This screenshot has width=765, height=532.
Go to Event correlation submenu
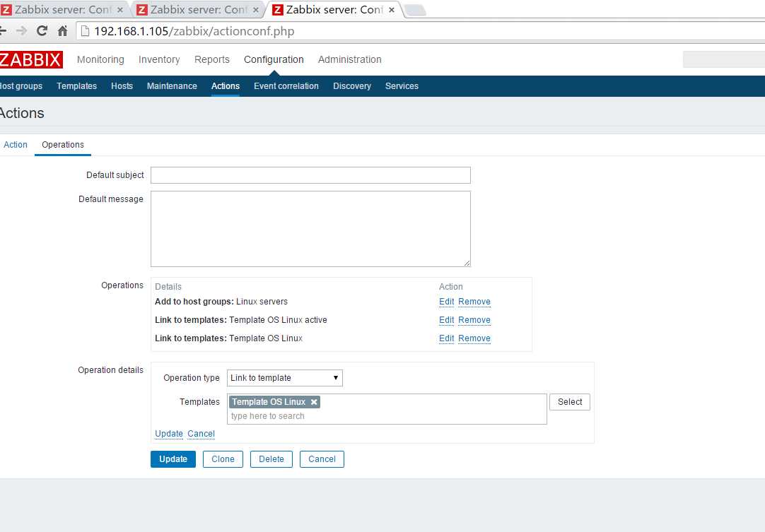tap(286, 85)
